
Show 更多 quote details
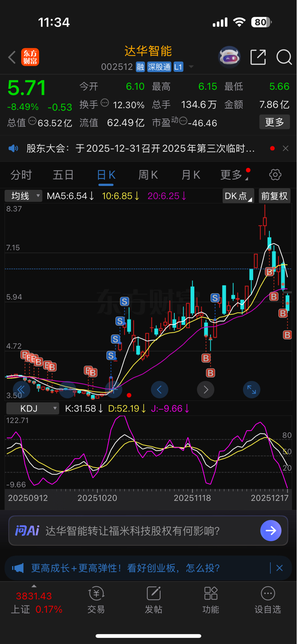(x=275, y=122)
